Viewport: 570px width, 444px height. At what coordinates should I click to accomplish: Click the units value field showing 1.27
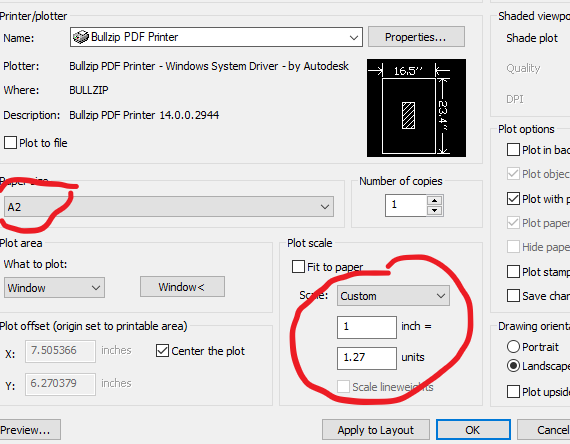pos(367,358)
